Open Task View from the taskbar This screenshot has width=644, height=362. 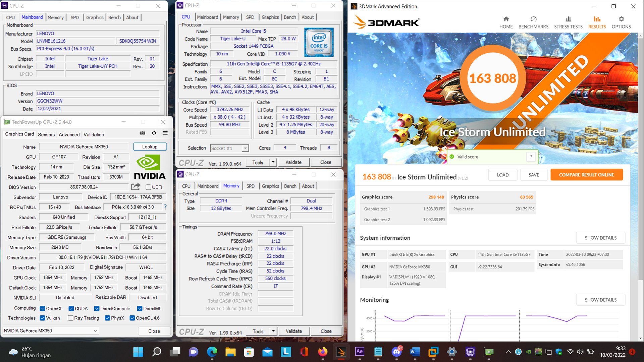(175, 352)
